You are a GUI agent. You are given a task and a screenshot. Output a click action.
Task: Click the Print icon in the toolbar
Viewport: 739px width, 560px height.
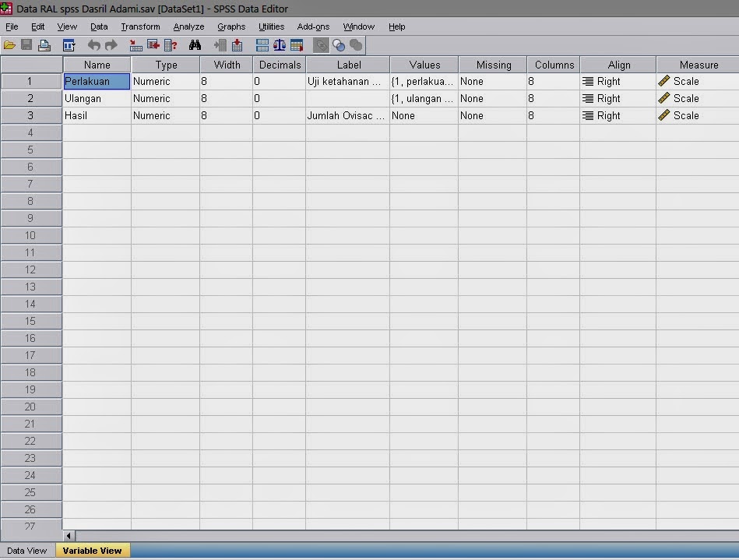click(x=44, y=45)
